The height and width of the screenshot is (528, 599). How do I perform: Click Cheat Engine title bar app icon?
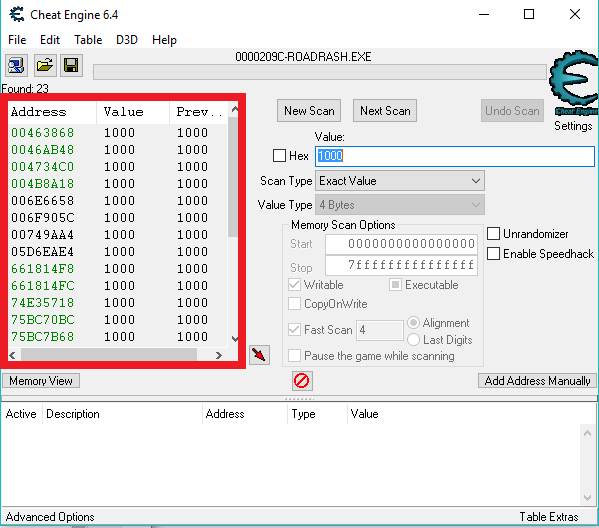[x=17, y=15]
